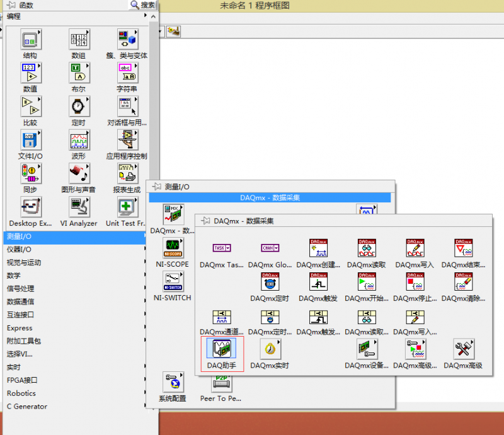Image resolution: width=504 pixels, height=435 pixels.
Task: Open the DAQmx高级 tools subpalette icon
Action: (x=463, y=349)
